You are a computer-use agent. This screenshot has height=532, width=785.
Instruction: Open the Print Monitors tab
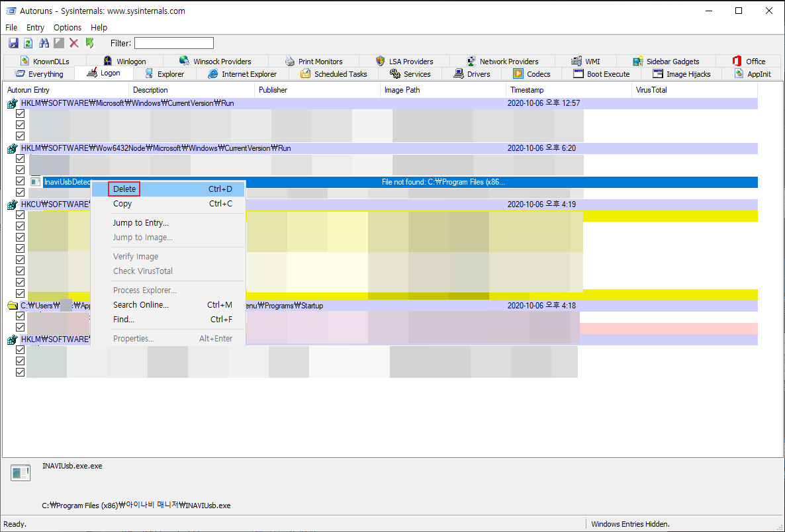[314, 61]
